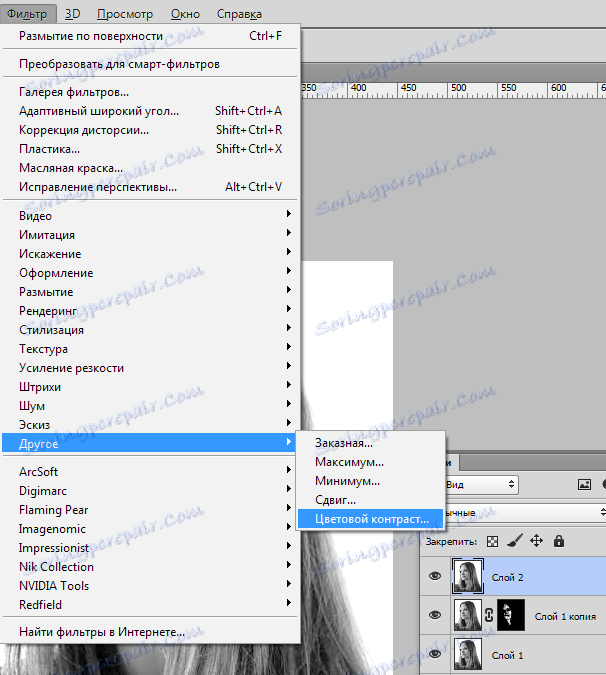Open the Imagenomic plugin submenu
Screen dimensions: 606x675
pos(149,528)
